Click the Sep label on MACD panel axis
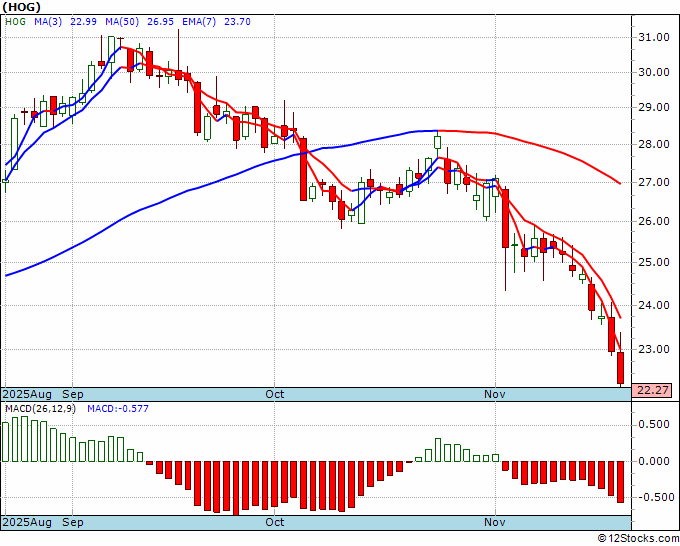This screenshot has width=680, height=546. point(72,522)
